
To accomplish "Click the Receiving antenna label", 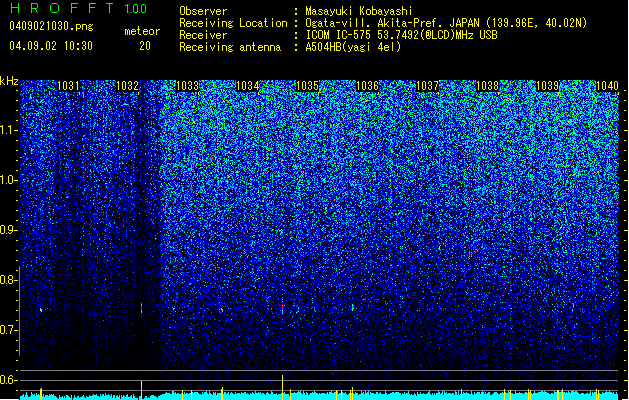I will coord(230,47).
